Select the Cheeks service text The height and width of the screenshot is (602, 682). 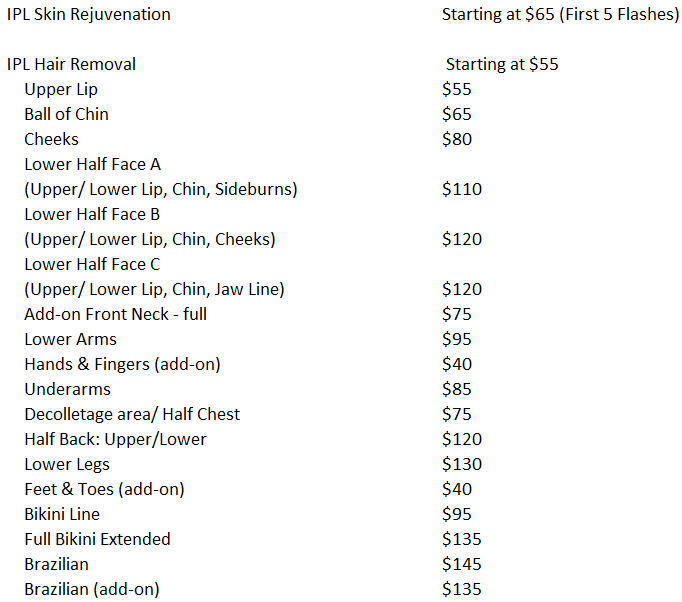[51, 139]
